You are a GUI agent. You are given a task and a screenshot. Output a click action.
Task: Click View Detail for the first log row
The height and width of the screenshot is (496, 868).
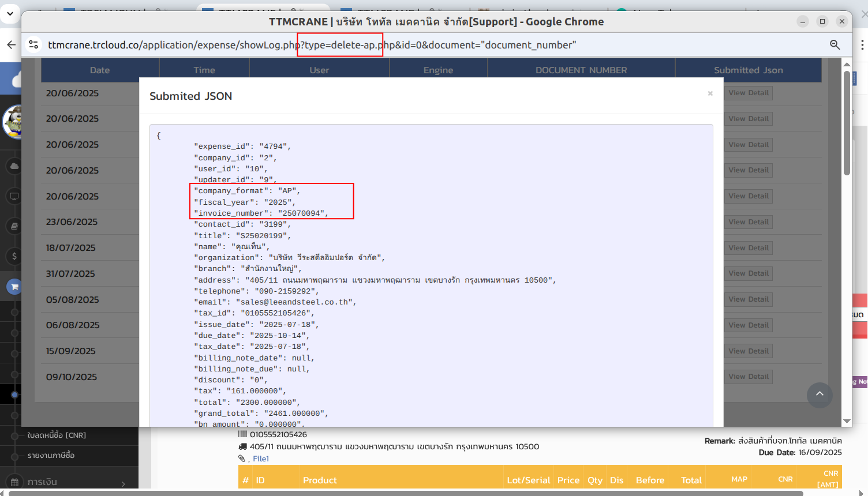748,93
